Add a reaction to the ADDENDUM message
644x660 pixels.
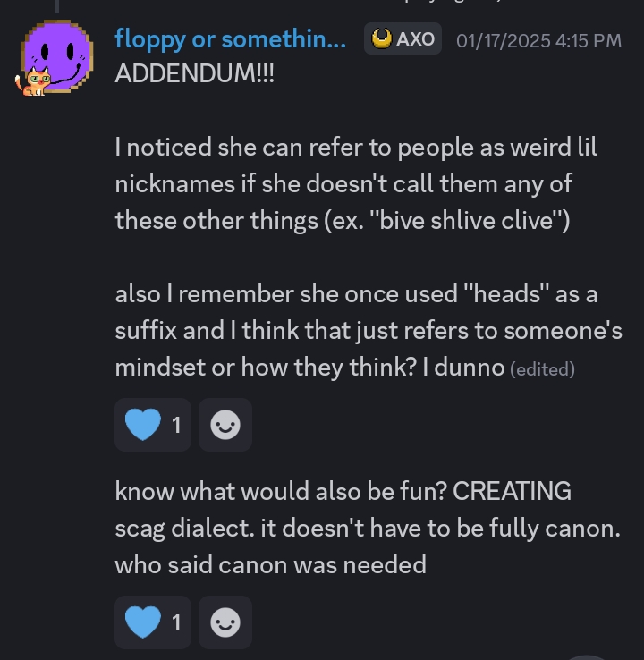225,426
